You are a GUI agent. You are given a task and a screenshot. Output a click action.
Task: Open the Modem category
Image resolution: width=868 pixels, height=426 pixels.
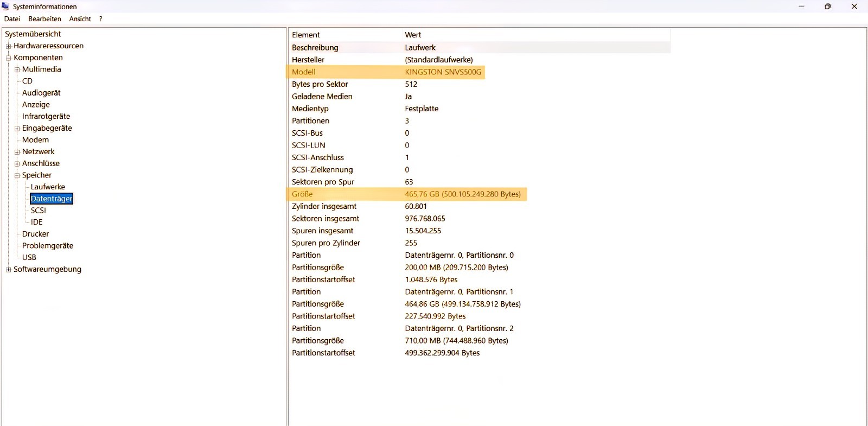[35, 140]
